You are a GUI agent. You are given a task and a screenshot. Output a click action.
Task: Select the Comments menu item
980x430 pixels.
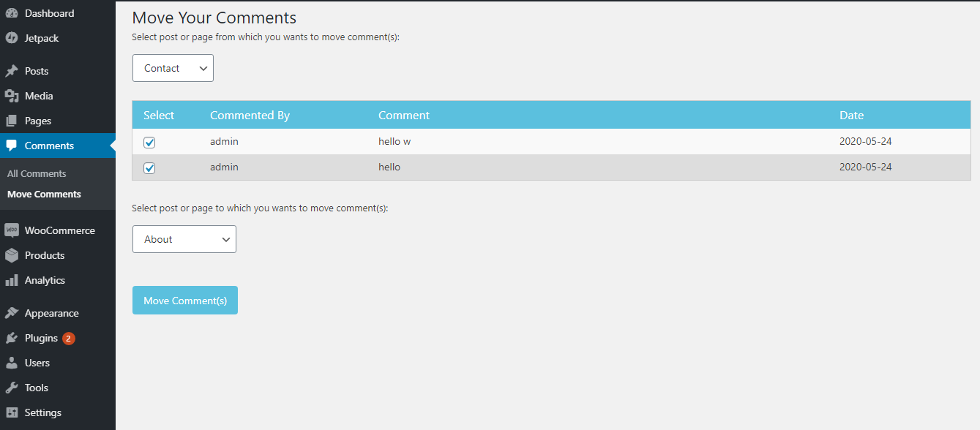(58, 146)
